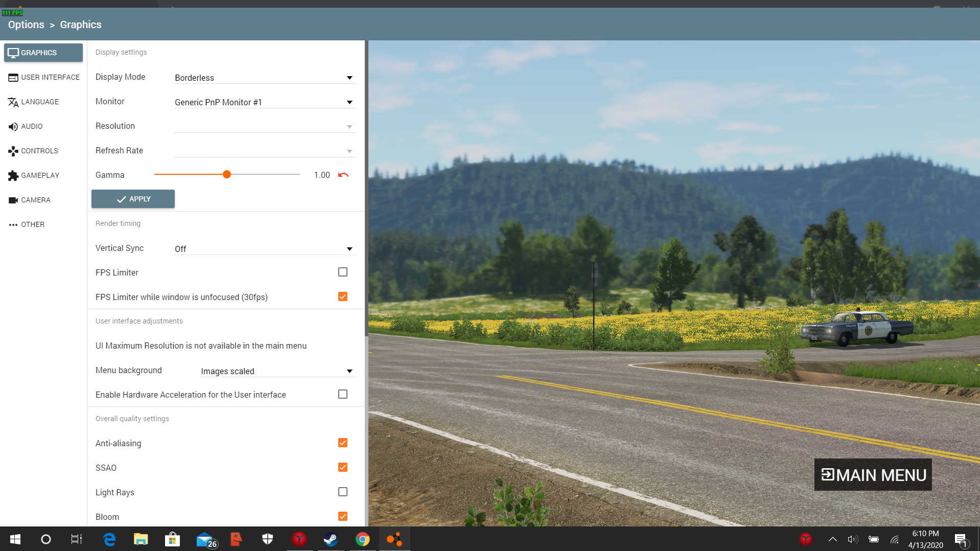Click the battery status icon

tap(874, 539)
